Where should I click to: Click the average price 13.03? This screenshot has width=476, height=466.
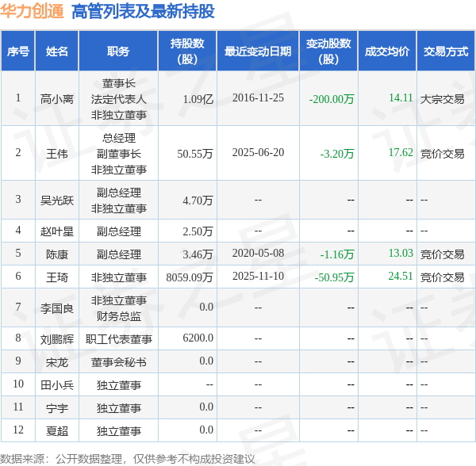pyautogui.click(x=401, y=253)
